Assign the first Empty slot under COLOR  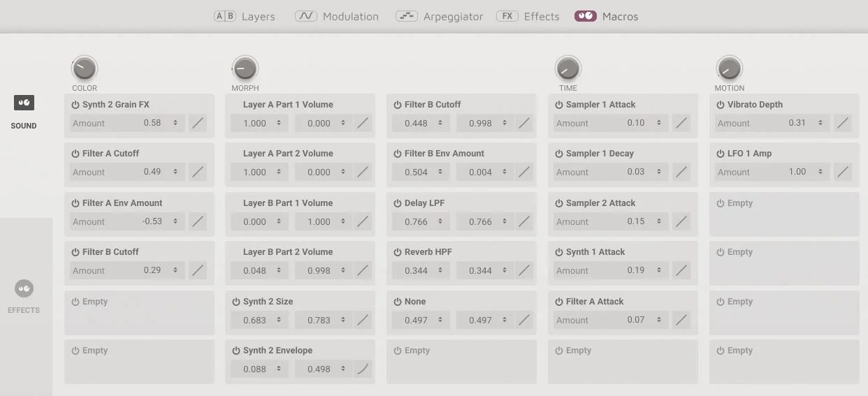[x=139, y=312]
